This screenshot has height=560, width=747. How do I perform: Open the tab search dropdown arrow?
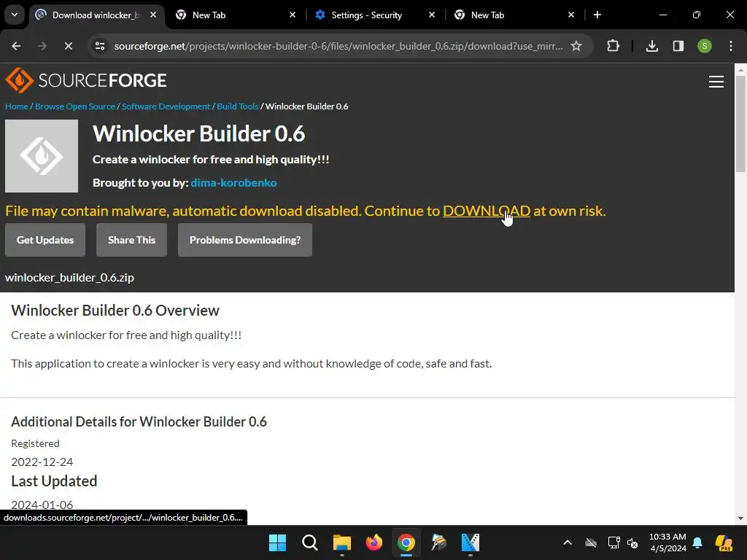[x=15, y=15]
